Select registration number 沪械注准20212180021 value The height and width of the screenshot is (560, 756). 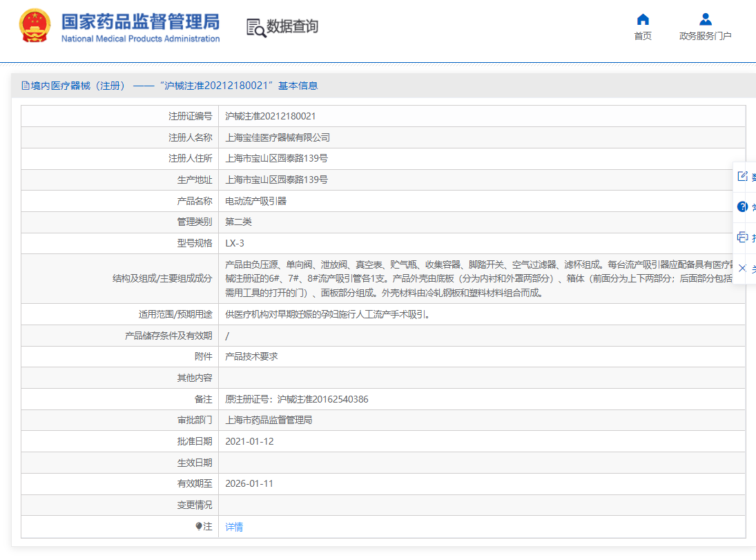point(271,116)
